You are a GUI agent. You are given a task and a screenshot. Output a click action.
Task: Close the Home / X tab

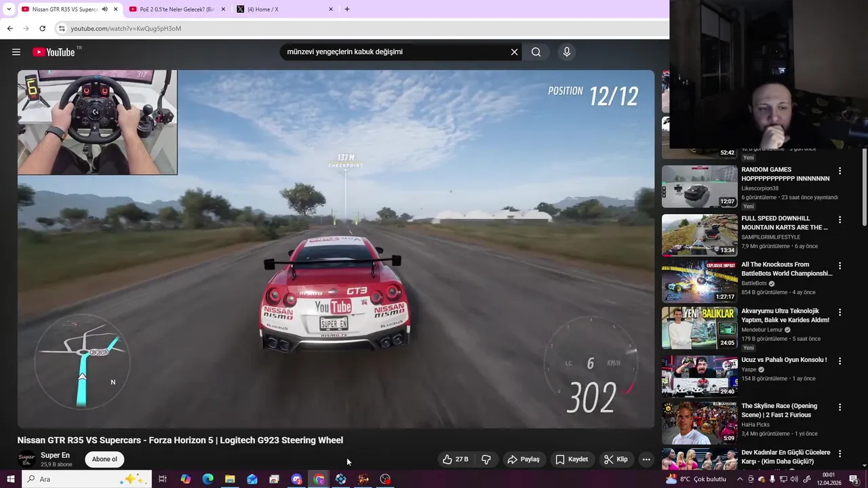tap(331, 9)
